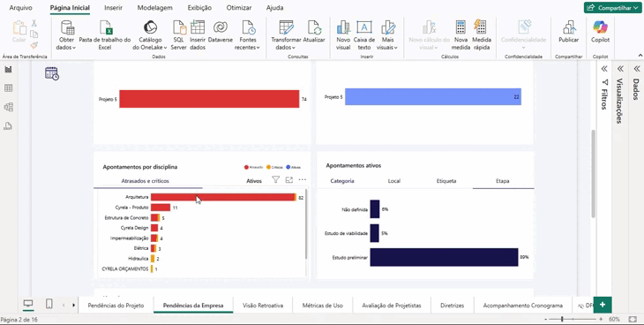
Task: Select Ativos tab in disciplina visual
Action: tap(254, 180)
